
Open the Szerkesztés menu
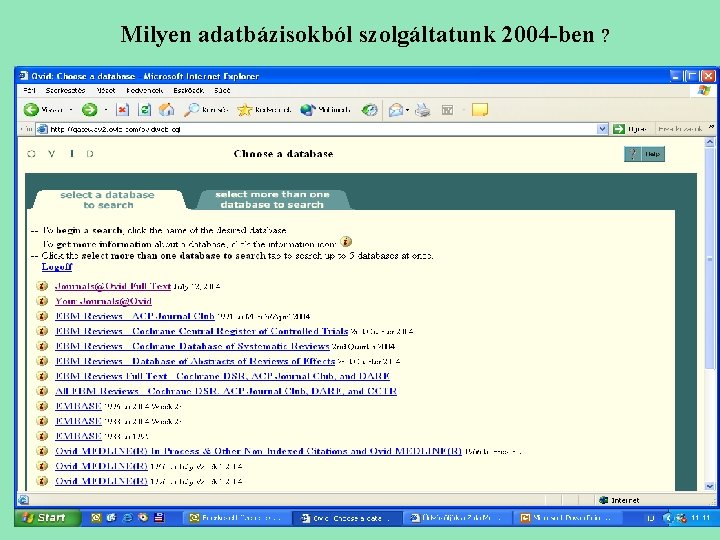point(65,90)
